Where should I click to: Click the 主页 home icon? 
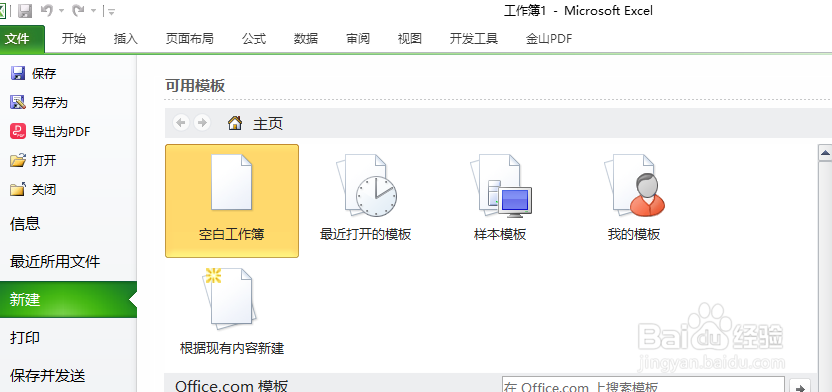pyautogui.click(x=235, y=123)
